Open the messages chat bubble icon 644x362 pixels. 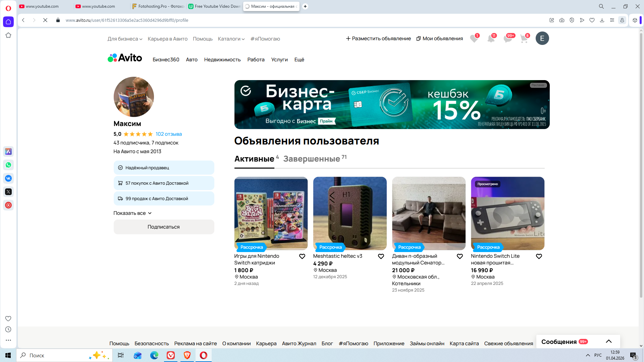[507, 39]
